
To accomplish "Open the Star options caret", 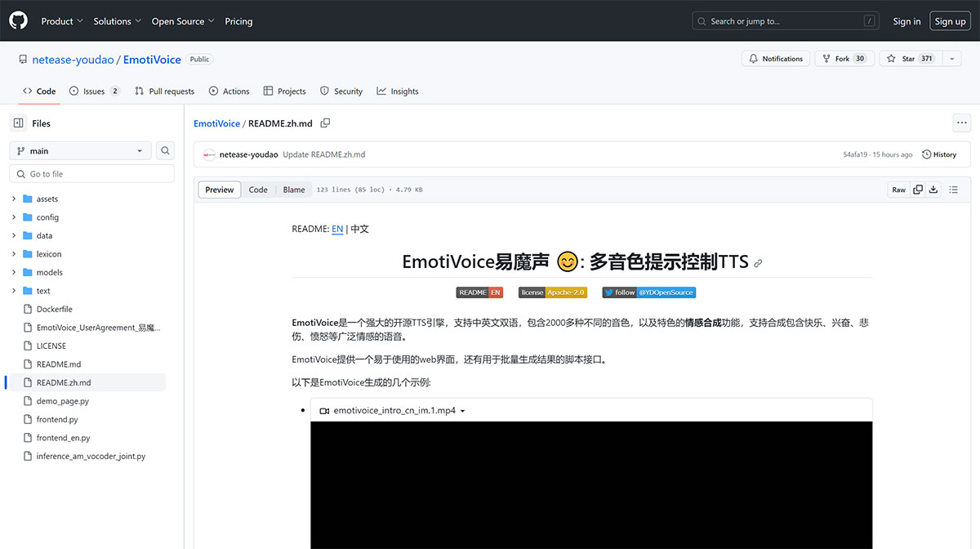I will (951, 58).
